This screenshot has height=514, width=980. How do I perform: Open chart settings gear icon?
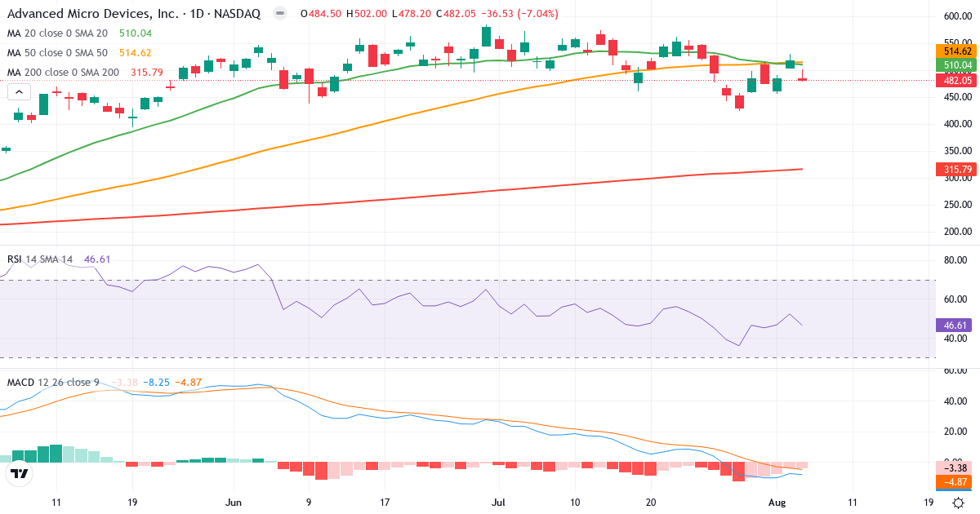pos(956,503)
